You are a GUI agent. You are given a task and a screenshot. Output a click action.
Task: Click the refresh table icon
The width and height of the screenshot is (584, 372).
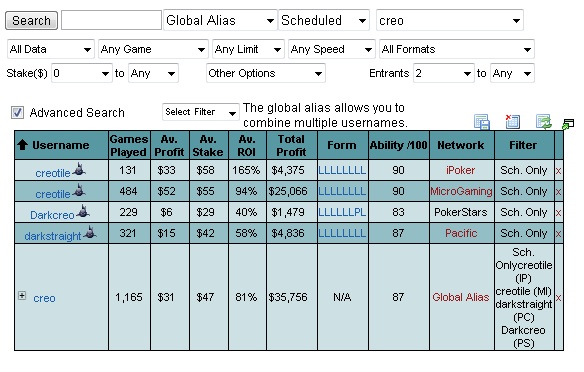[543, 122]
